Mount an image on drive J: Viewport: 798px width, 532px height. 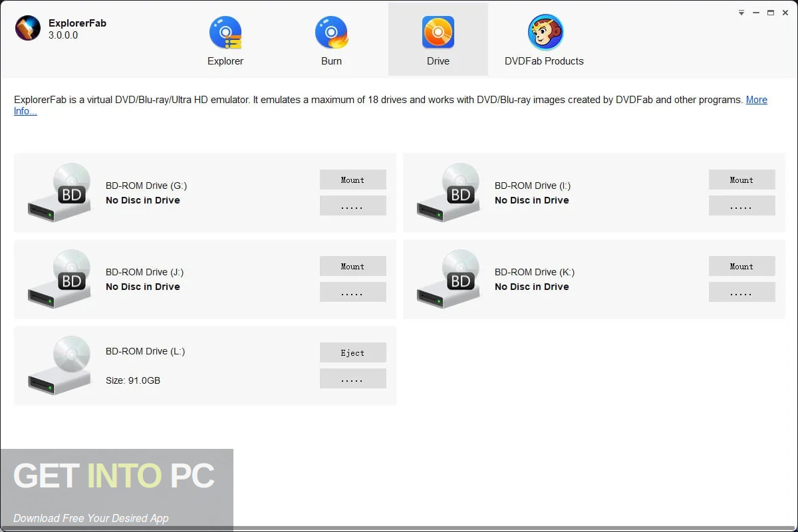point(353,266)
